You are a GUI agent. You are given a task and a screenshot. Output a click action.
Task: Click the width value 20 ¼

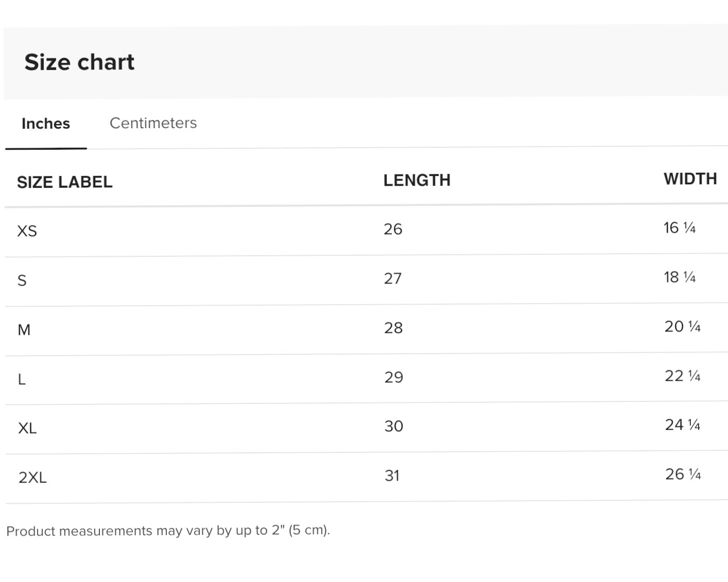(682, 326)
